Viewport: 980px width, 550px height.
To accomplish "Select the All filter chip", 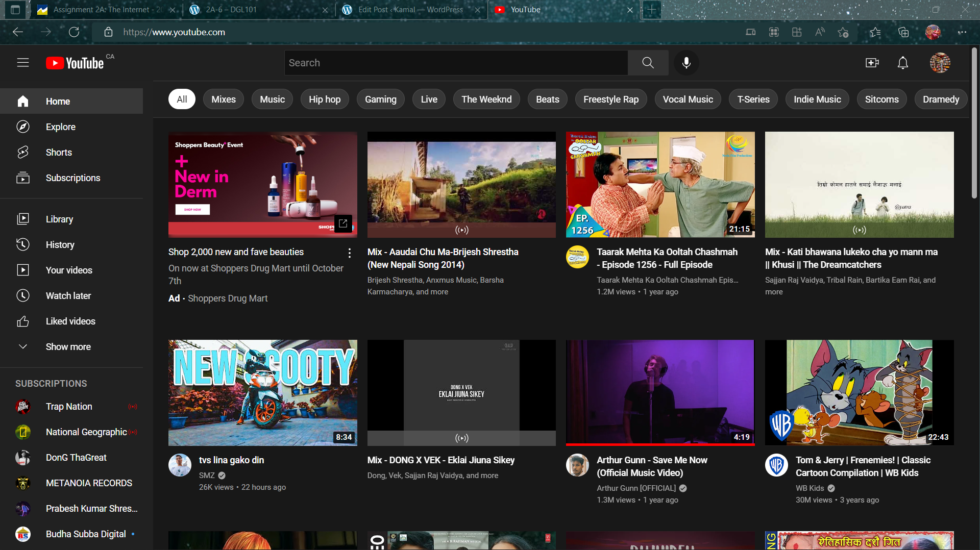I will pyautogui.click(x=182, y=99).
